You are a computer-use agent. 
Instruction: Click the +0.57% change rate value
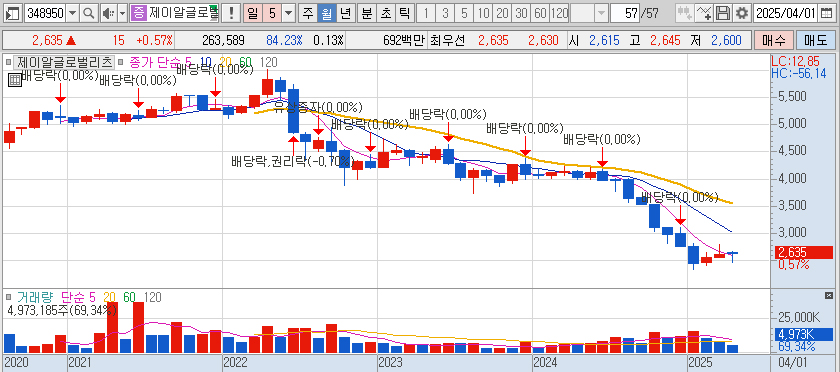(x=154, y=40)
